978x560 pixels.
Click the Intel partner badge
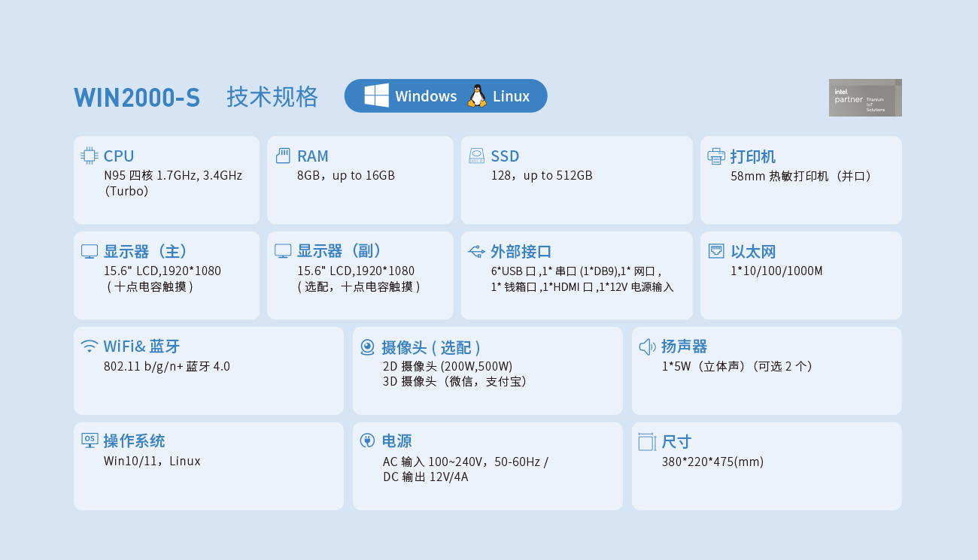(x=865, y=98)
